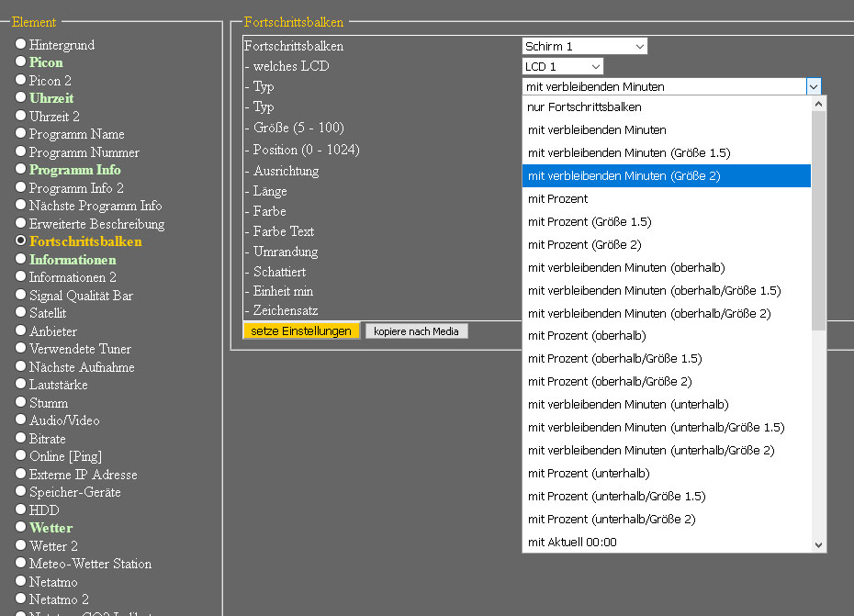Image resolution: width=854 pixels, height=616 pixels.
Task: Select 'mit Prozent (oberhalb)' option
Action: coord(667,335)
